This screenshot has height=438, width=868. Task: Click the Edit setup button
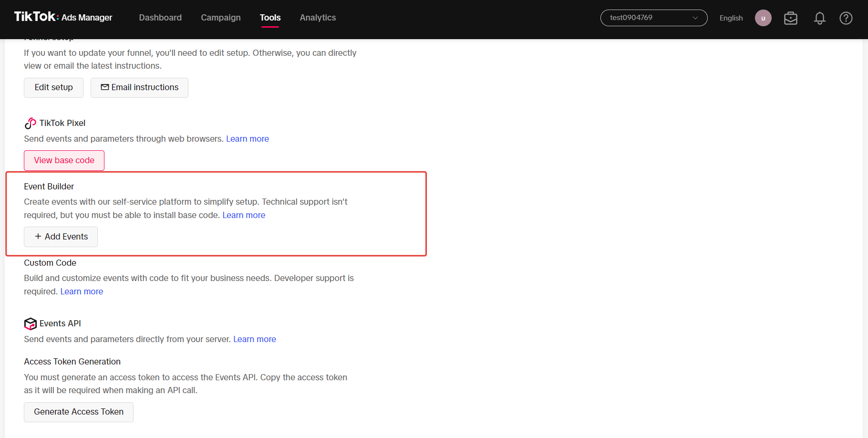click(53, 88)
